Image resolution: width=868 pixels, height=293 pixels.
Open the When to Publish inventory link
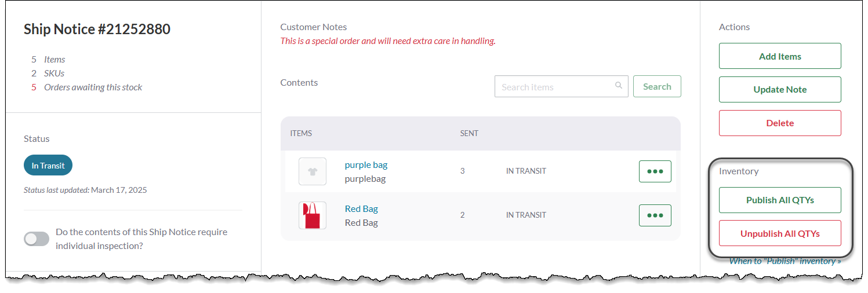pyautogui.click(x=785, y=261)
